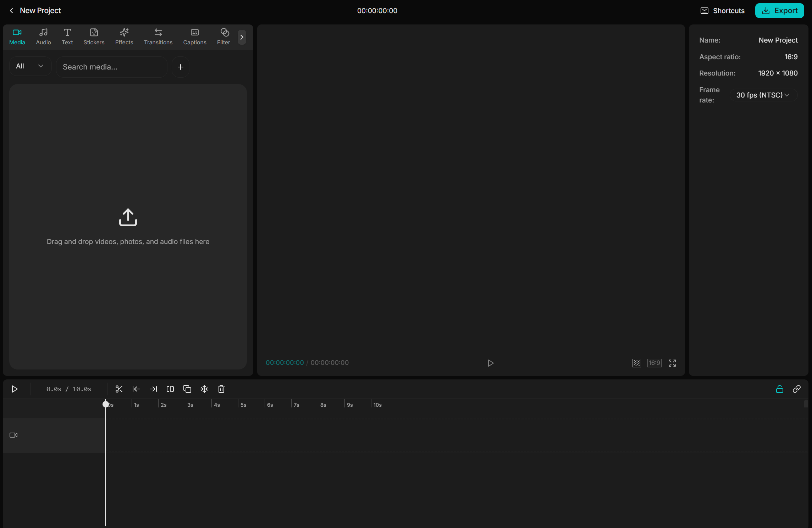Show more tabs with the right chevron
This screenshot has width=812, height=528.
click(242, 37)
